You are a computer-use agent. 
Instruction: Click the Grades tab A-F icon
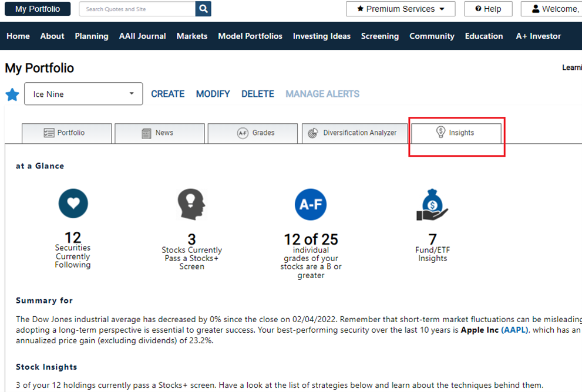point(243,133)
